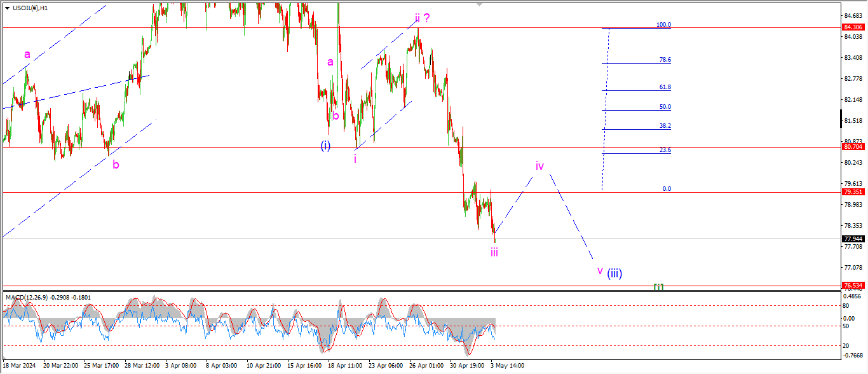Click the MACD scale value -0.7668
The height and width of the screenshot is (374, 868).
(853, 356)
